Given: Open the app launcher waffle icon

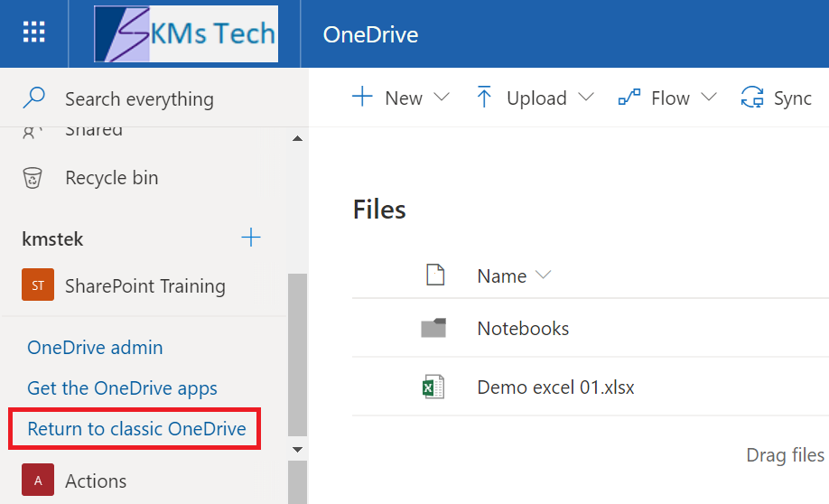Looking at the screenshot, I should pos(33,33).
